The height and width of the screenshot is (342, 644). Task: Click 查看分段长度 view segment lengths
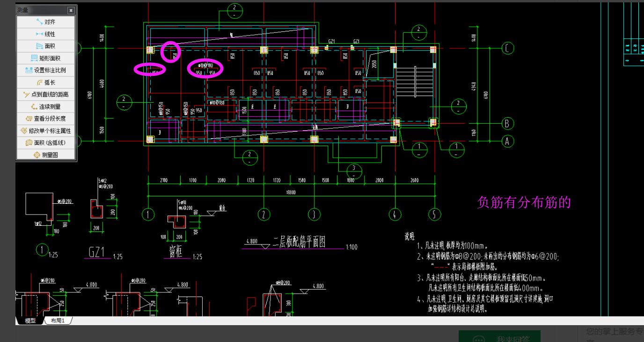(46, 119)
